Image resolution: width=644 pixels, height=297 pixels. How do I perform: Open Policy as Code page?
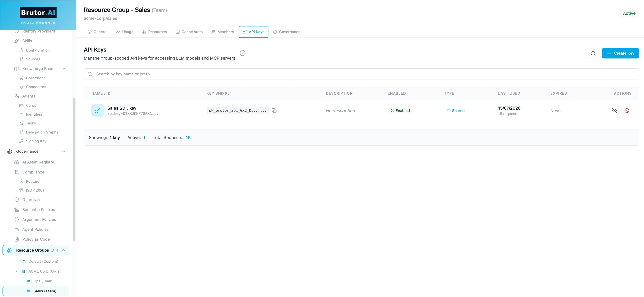click(x=36, y=239)
